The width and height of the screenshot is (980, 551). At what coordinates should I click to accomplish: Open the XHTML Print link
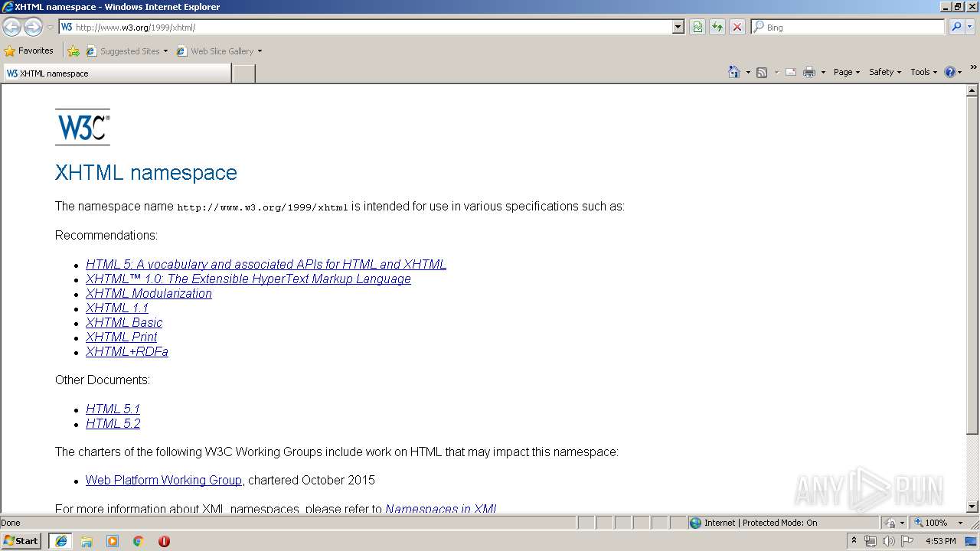[x=121, y=337]
